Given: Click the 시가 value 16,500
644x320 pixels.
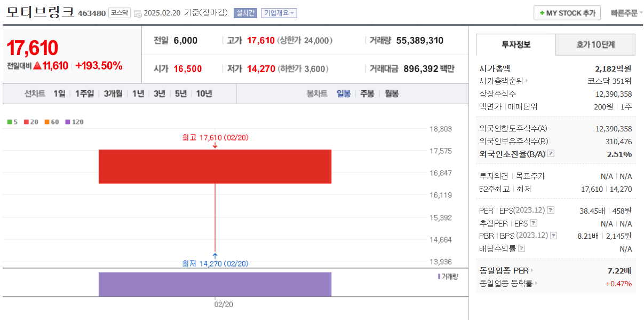Looking at the screenshot, I should pos(188,69).
